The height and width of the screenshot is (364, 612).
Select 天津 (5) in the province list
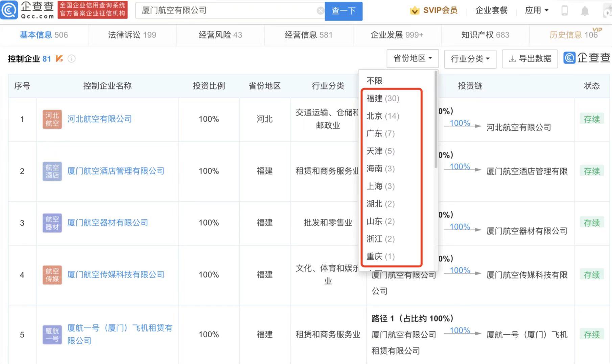point(380,151)
